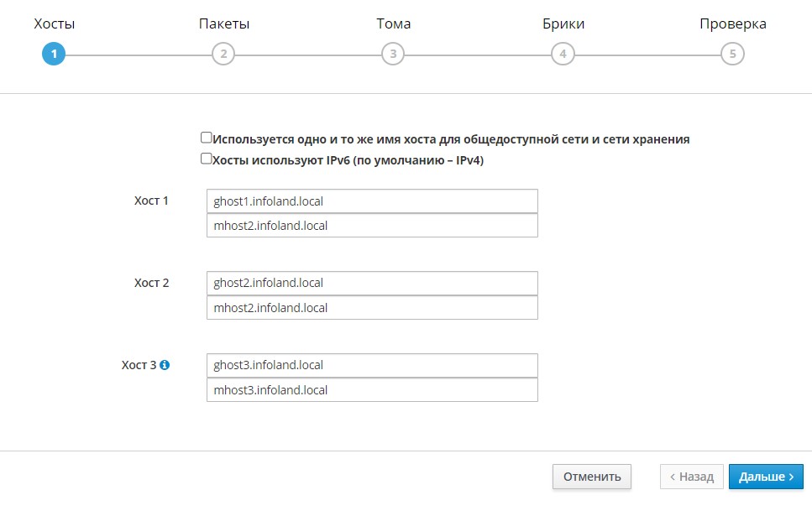Go to wizard step 1 Хосты circle
The width and height of the screenshot is (812, 511).
(54, 54)
